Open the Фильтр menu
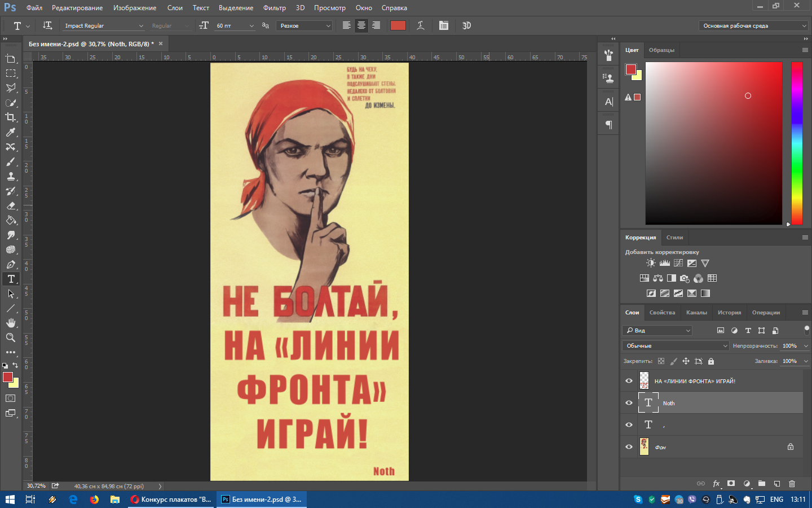 [x=274, y=8]
